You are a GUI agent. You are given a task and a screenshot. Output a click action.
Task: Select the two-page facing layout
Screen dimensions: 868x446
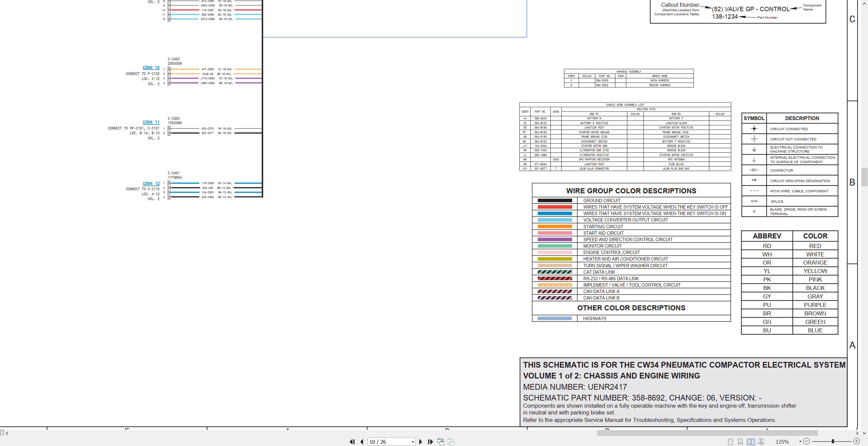[751, 442]
